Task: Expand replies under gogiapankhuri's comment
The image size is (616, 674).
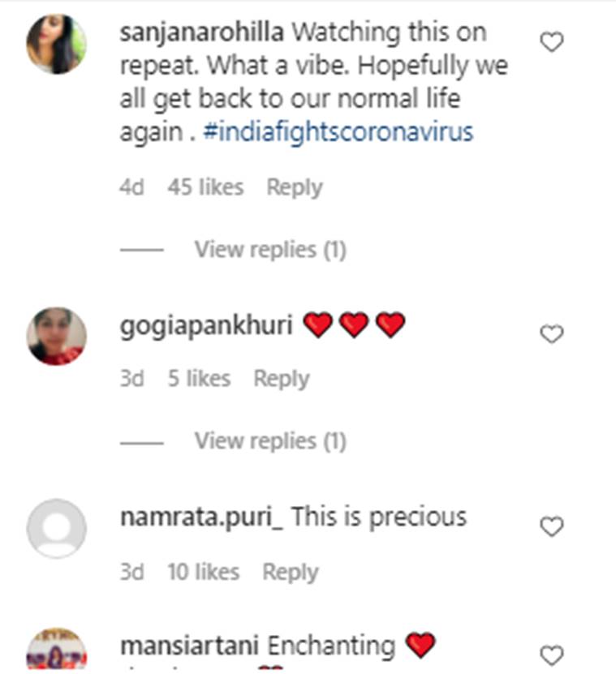Action: 269,441
